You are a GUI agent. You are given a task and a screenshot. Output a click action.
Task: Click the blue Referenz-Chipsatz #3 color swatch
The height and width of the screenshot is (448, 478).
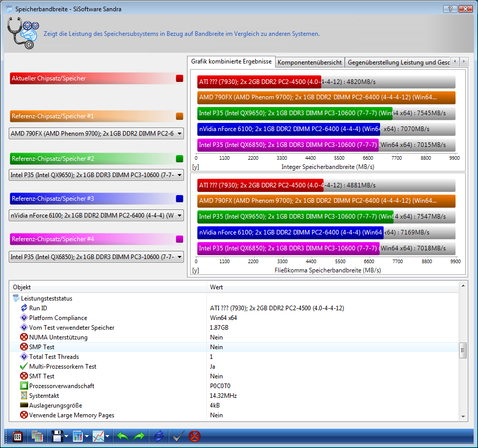click(x=179, y=199)
